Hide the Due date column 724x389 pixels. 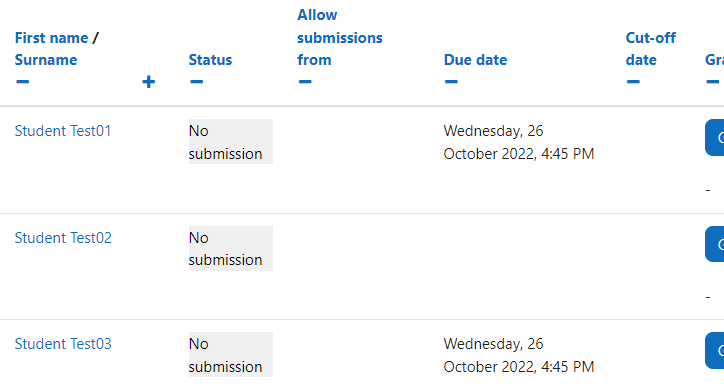(x=451, y=82)
